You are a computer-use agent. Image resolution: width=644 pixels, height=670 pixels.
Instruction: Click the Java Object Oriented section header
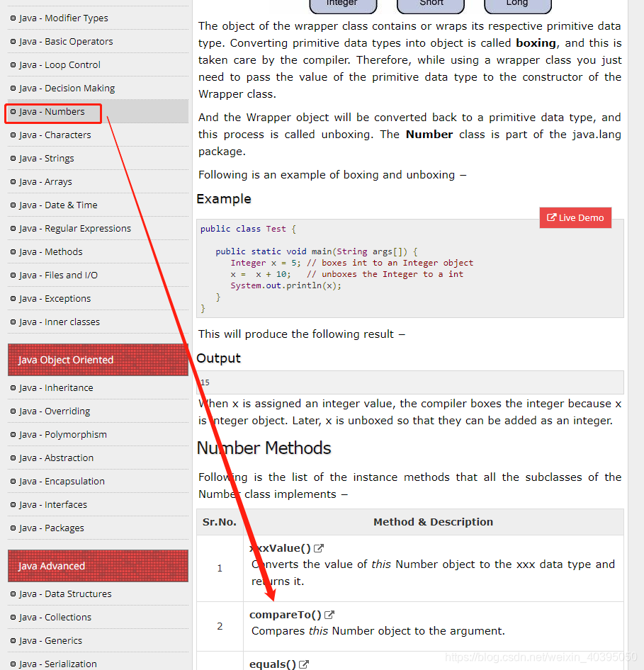click(98, 360)
